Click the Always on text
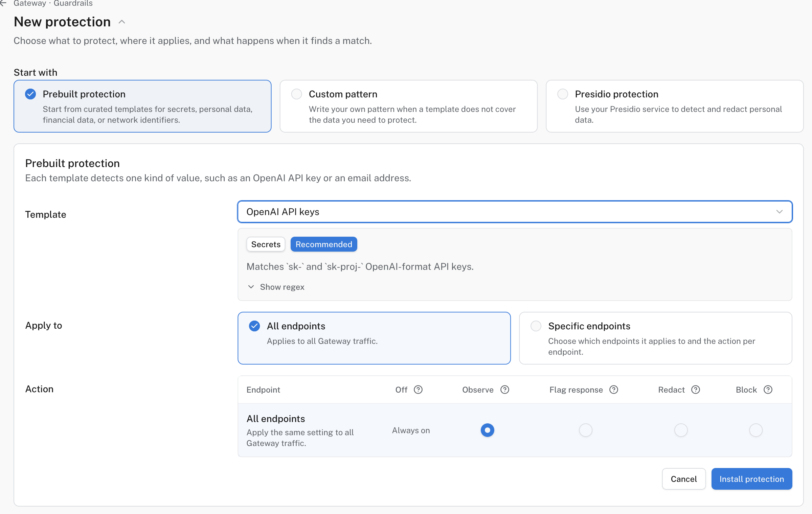This screenshot has width=812, height=514. click(411, 430)
